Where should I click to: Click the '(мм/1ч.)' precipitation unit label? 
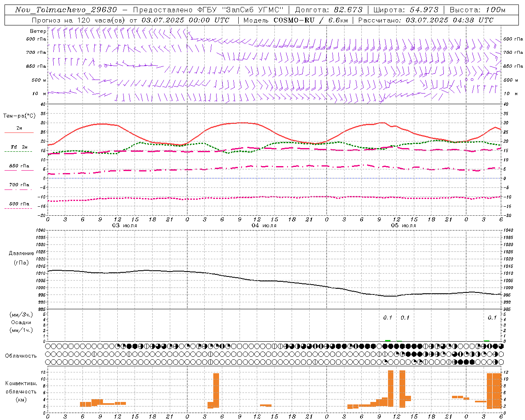21,330
